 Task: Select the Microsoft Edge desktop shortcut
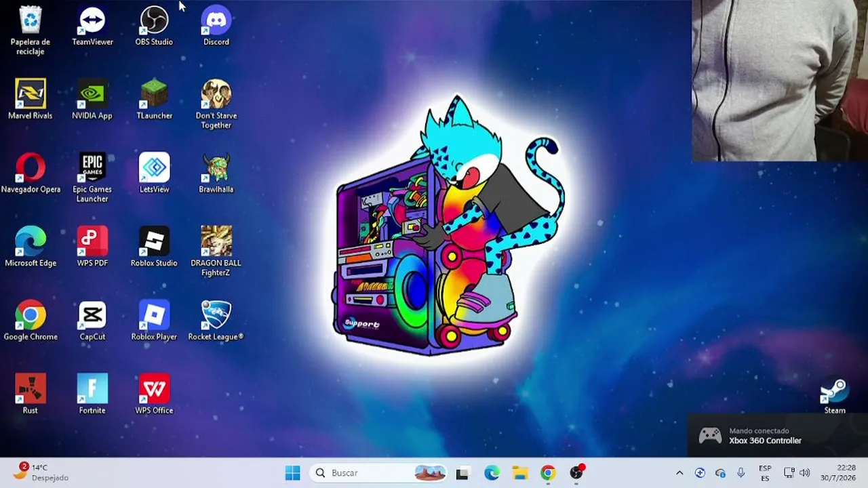click(31, 247)
